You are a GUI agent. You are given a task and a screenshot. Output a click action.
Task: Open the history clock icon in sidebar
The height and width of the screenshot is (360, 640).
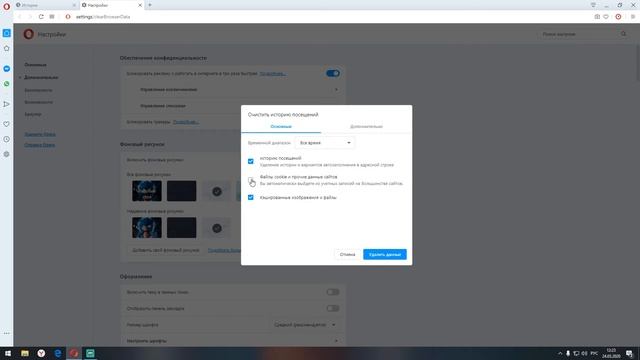[x=7, y=139]
